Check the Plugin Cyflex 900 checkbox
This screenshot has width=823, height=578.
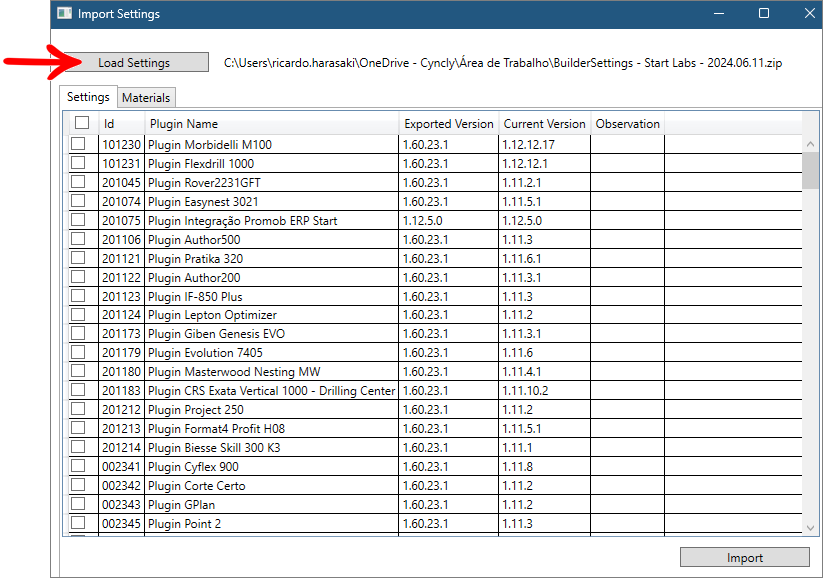point(78,466)
